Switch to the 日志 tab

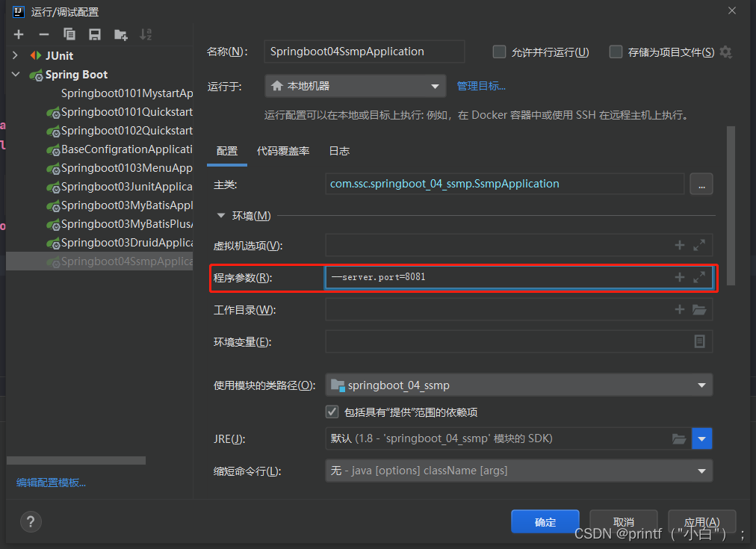pos(339,151)
